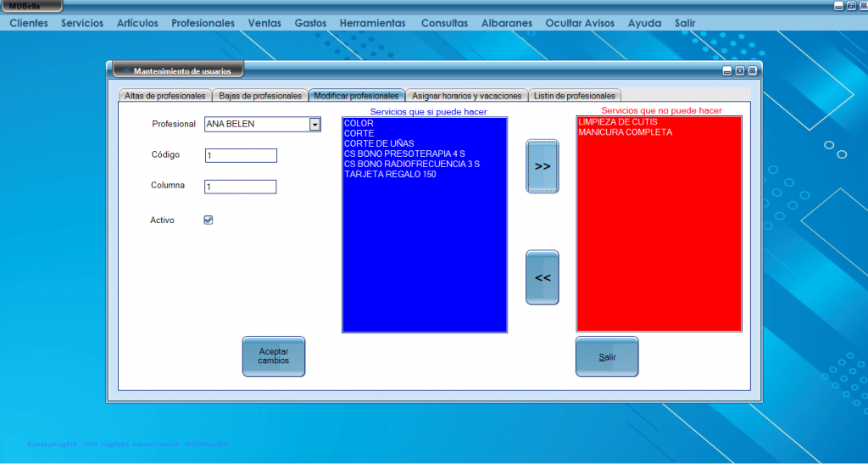Open the Clientes menu
The width and height of the screenshot is (868, 464).
click(29, 23)
